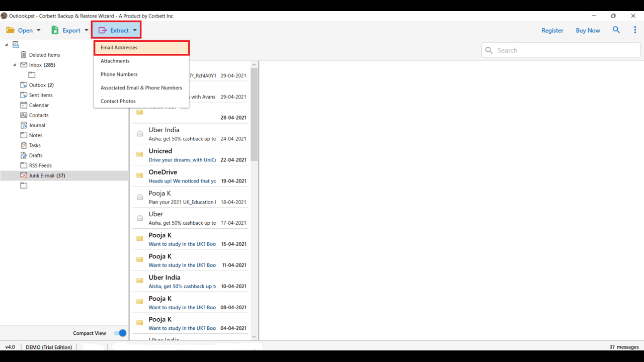Click the root PST file icon in the tree
The image size is (644, 362).
click(16, 45)
